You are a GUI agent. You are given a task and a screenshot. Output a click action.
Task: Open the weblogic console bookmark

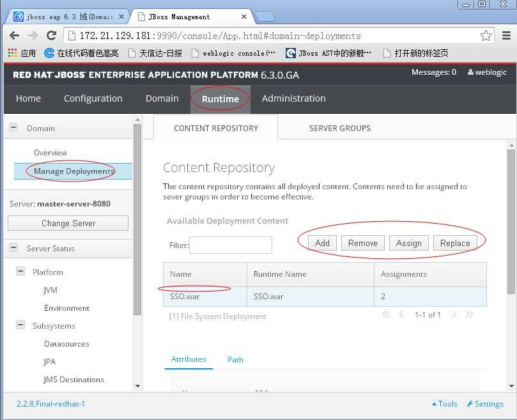coord(233,53)
